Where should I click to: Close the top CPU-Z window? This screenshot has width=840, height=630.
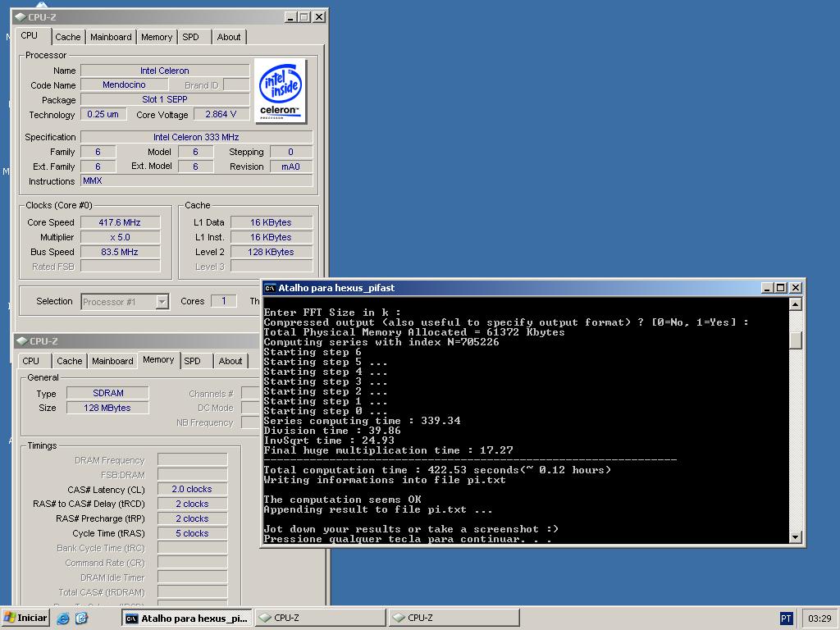tap(319, 17)
